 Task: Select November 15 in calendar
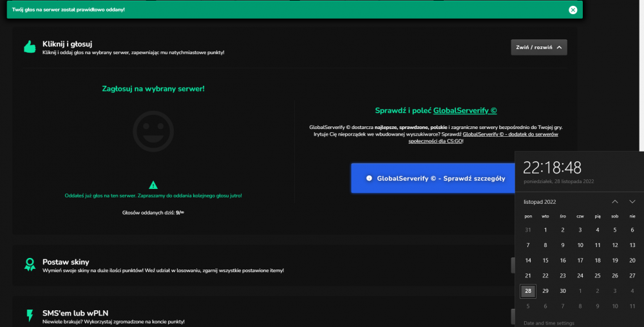(545, 261)
